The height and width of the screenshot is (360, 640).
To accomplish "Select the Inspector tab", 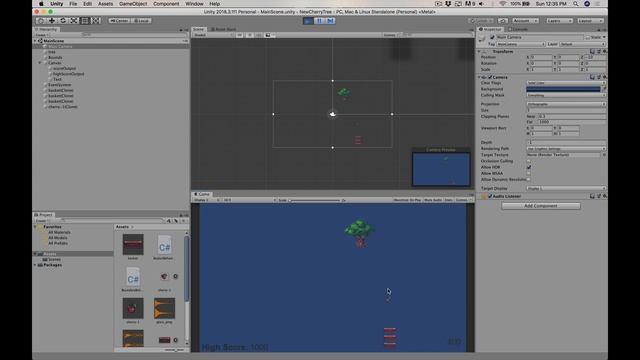I will 491,29.
